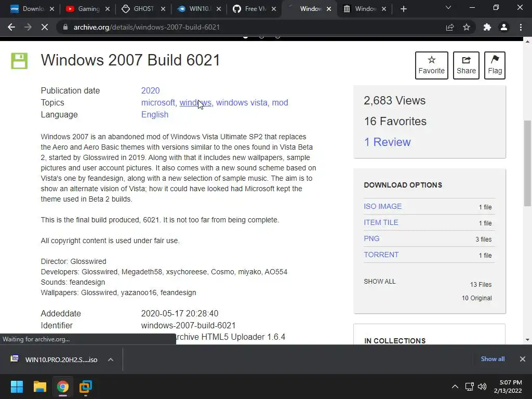This screenshot has width=532, height=399.
Task: Close the downloads bar
Action: 523,359
